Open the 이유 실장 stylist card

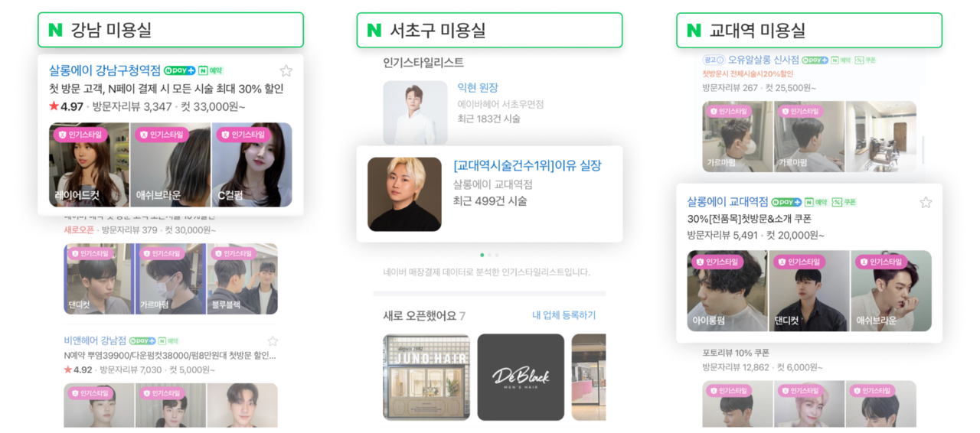[489, 194]
